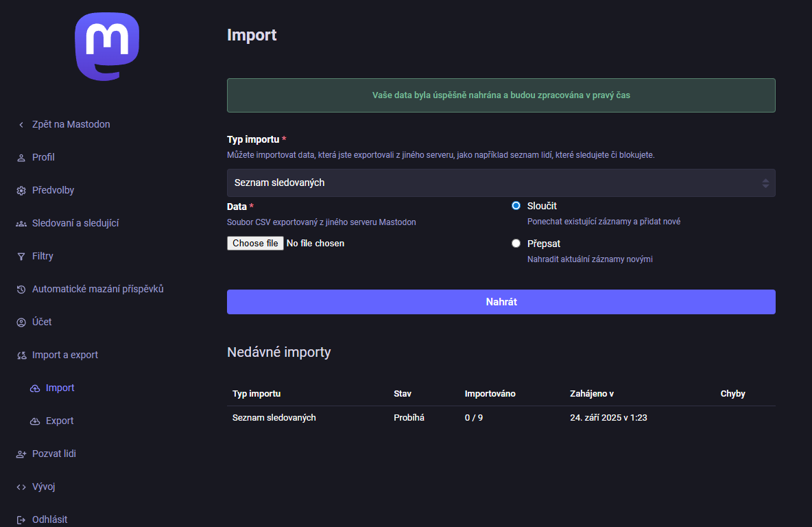Select the Přepsat radio button

516,244
